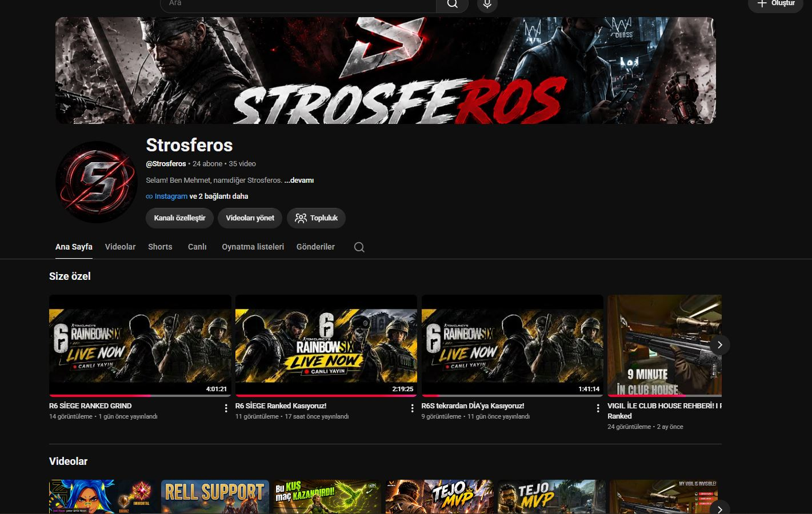This screenshot has width=812, height=514.
Task: Click the title R6S tekrardan DİA'ya Kasıyoruz!
Action: (473, 406)
